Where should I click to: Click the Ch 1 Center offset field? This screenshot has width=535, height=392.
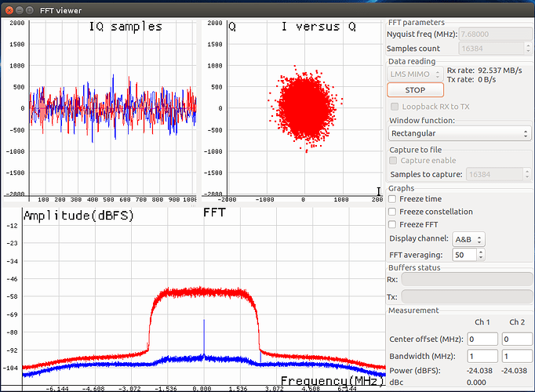(482, 339)
